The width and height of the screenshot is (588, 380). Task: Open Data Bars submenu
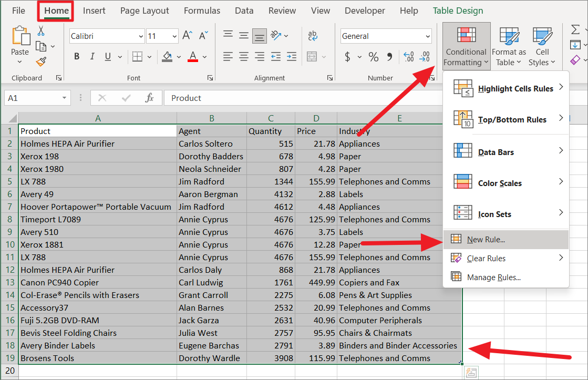[x=506, y=151]
